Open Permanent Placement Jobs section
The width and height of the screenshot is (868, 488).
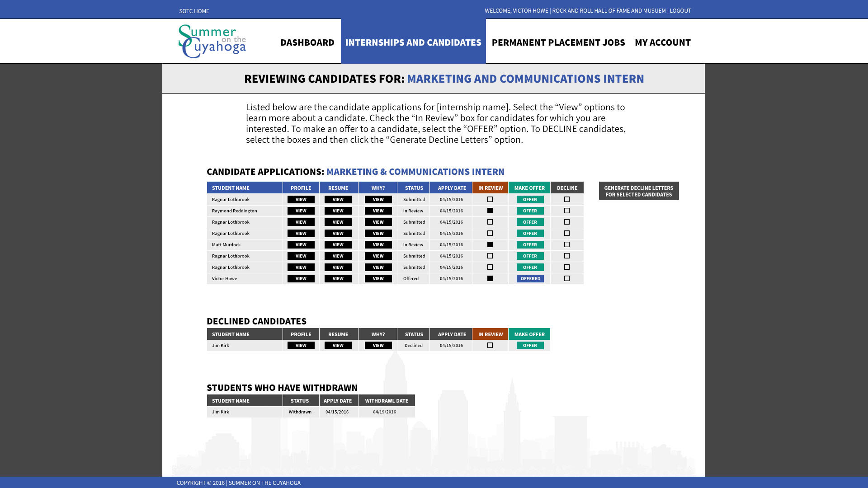[558, 42]
